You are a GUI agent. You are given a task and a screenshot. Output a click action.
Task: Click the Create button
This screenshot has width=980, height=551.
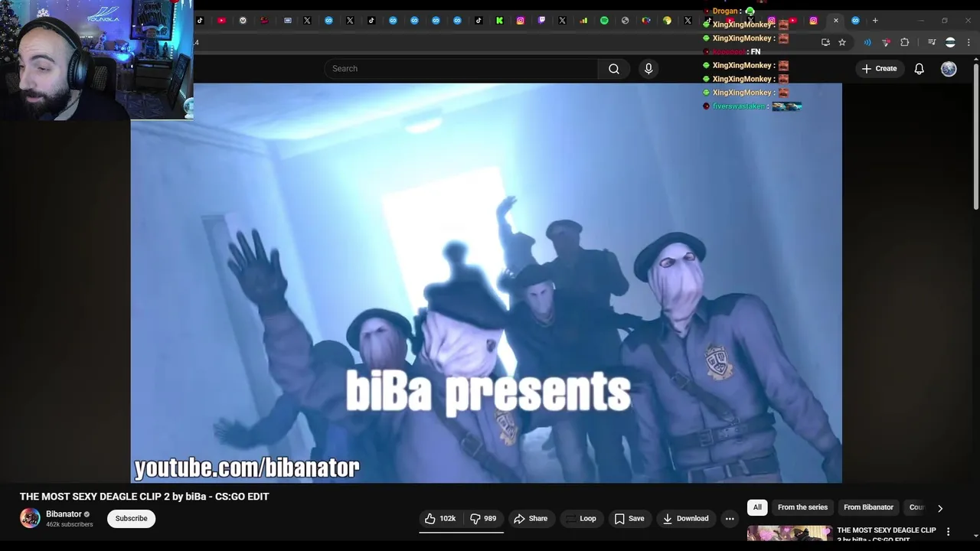pyautogui.click(x=879, y=69)
